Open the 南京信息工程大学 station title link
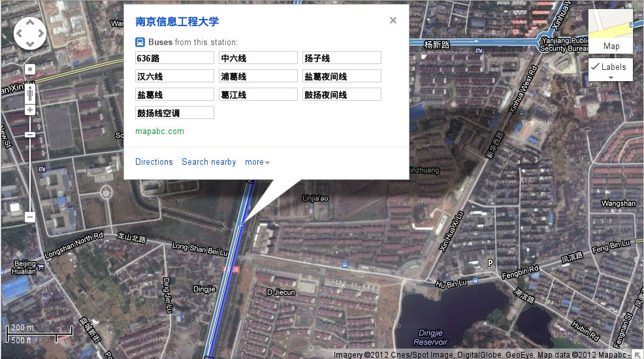This screenshot has height=359, width=644. point(177,22)
